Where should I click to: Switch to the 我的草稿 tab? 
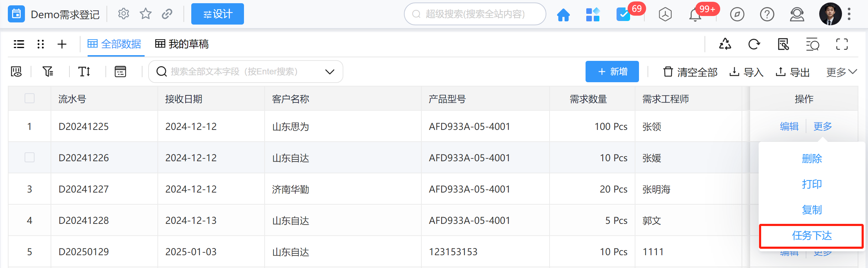[x=182, y=44]
